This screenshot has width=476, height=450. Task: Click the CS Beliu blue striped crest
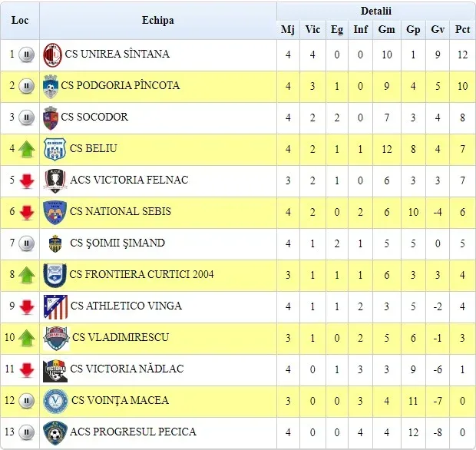click(55, 149)
